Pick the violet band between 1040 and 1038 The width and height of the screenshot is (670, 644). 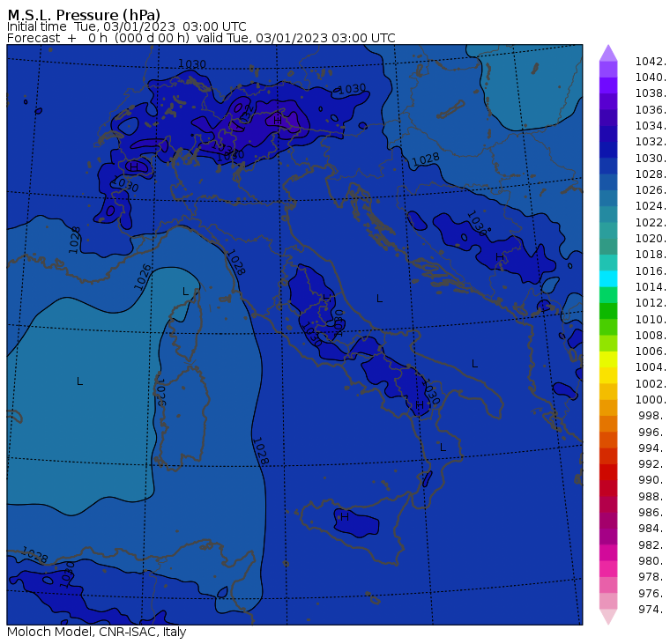pyautogui.click(x=608, y=85)
